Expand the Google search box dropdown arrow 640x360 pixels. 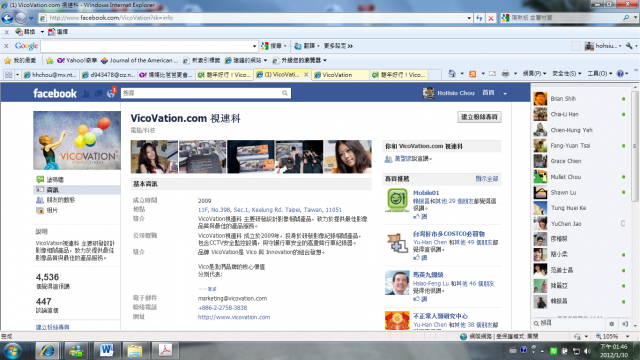(254, 46)
